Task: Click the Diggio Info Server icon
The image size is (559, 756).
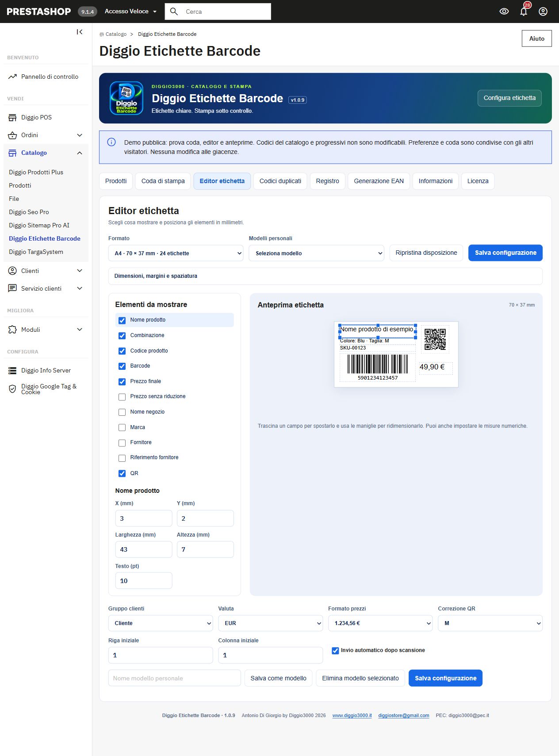Action: 12,370
